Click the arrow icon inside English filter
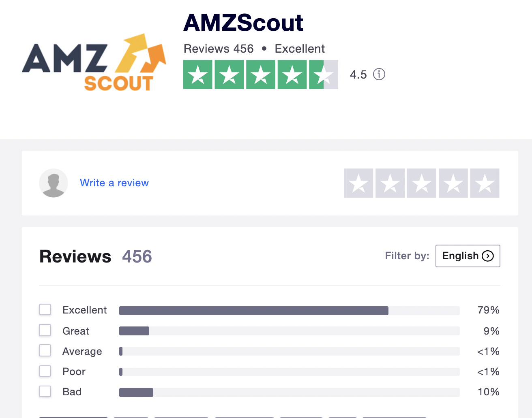Image resolution: width=532 pixels, height=418 pixels. pos(488,256)
